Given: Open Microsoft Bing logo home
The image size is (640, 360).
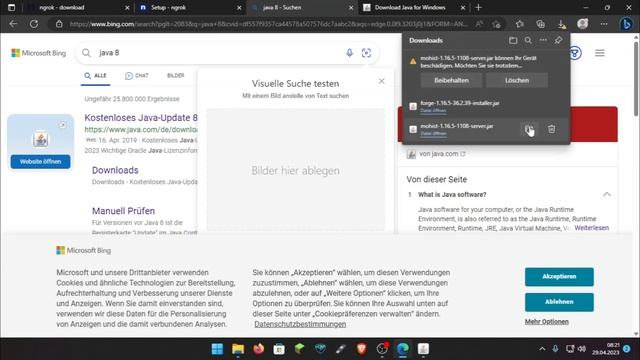Looking at the screenshot, I should pos(38,53).
